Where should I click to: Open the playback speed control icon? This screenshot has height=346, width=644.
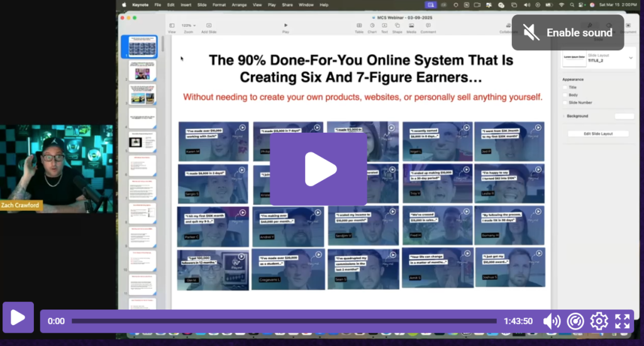pyautogui.click(x=575, y=321)
